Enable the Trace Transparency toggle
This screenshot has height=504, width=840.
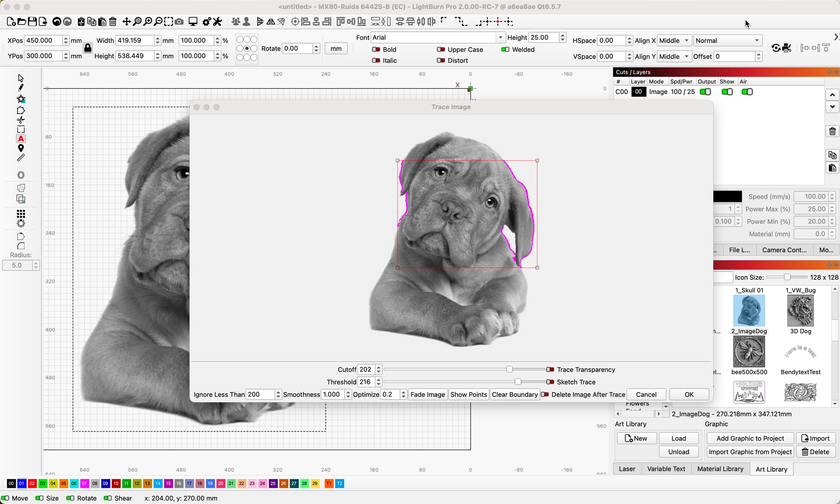pyautogui.click(x=550, y=370)
